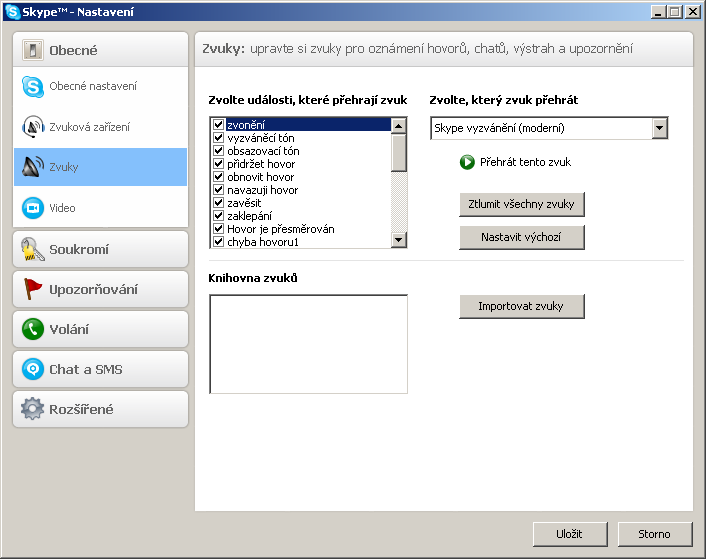Select the Hovor je přesměrován row text

(281, 229)
